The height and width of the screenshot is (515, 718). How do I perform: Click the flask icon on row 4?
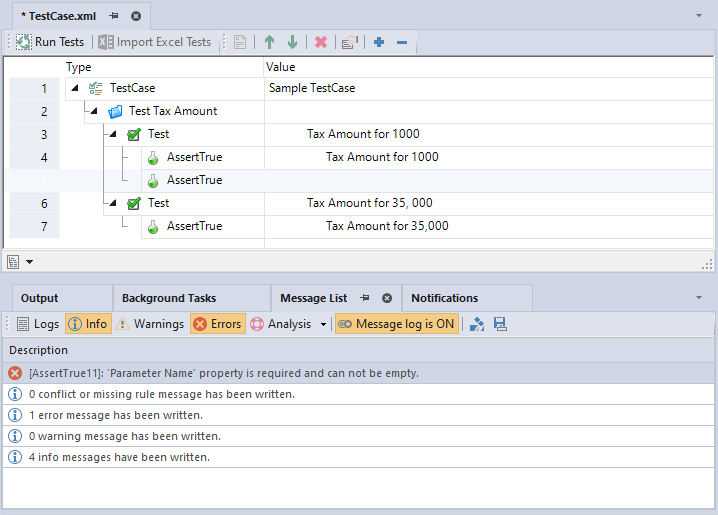click(153, 157)
